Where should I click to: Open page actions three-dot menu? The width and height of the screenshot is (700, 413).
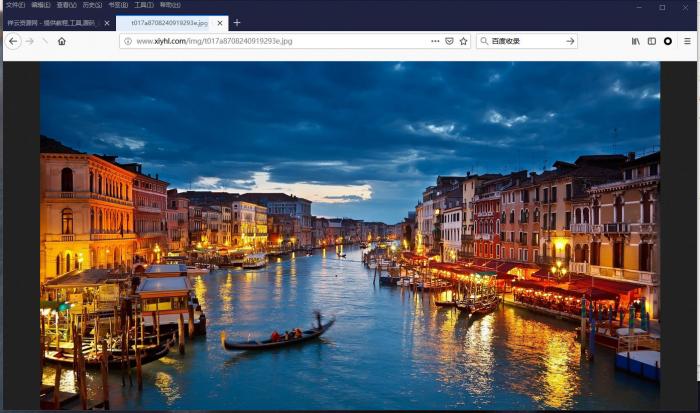435,41
